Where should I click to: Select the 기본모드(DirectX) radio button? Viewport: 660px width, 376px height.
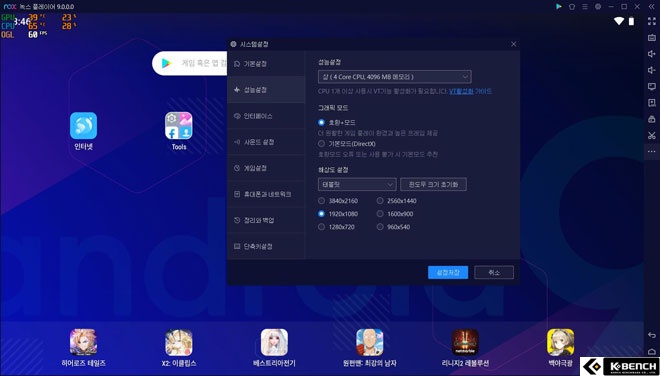(x=322, y=144)
